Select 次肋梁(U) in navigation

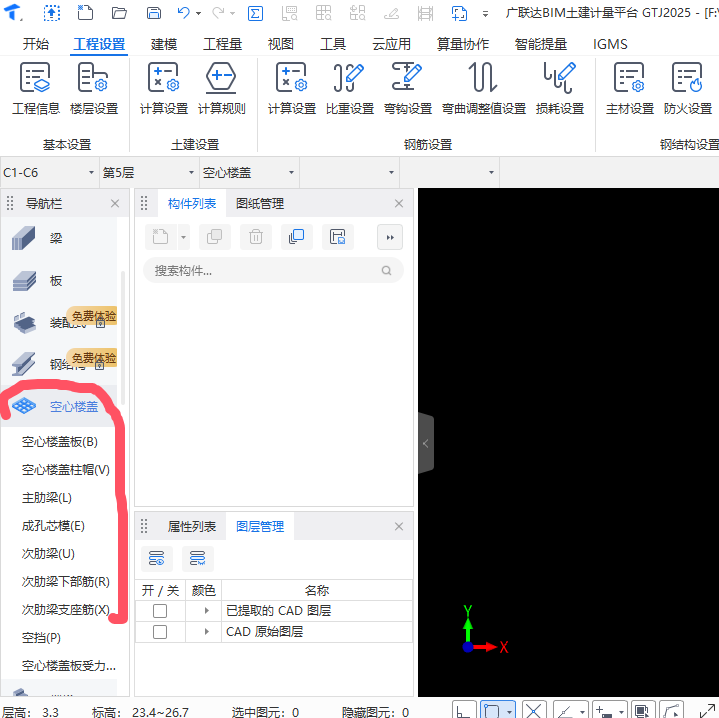48,553
